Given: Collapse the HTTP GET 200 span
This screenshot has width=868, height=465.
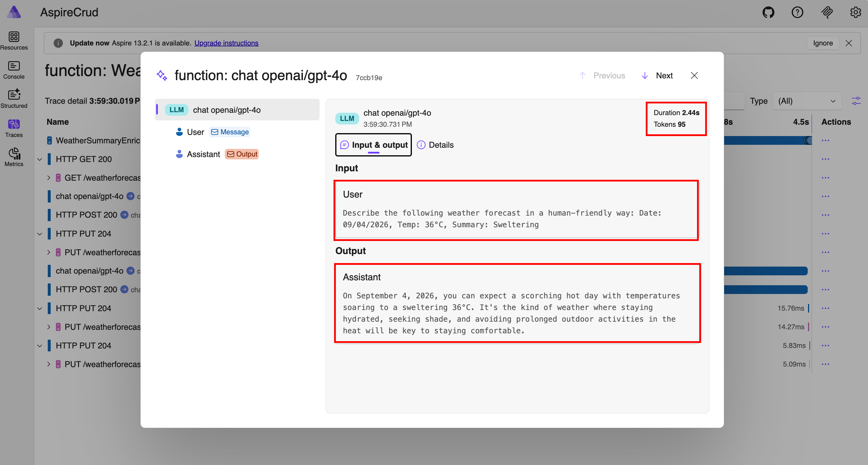Looking at the screenshot, I should click(x=40, y=159).
